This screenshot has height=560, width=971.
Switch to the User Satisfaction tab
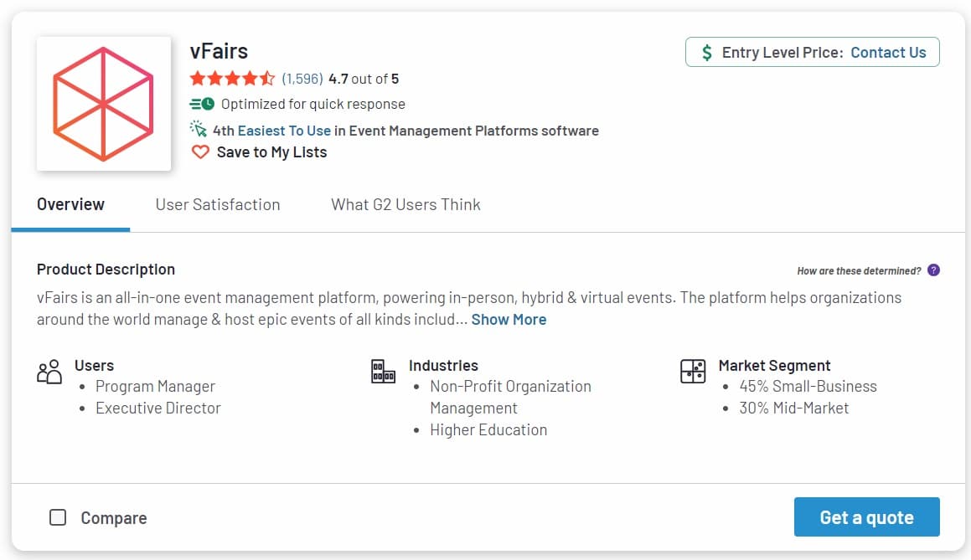pos(218,204)
